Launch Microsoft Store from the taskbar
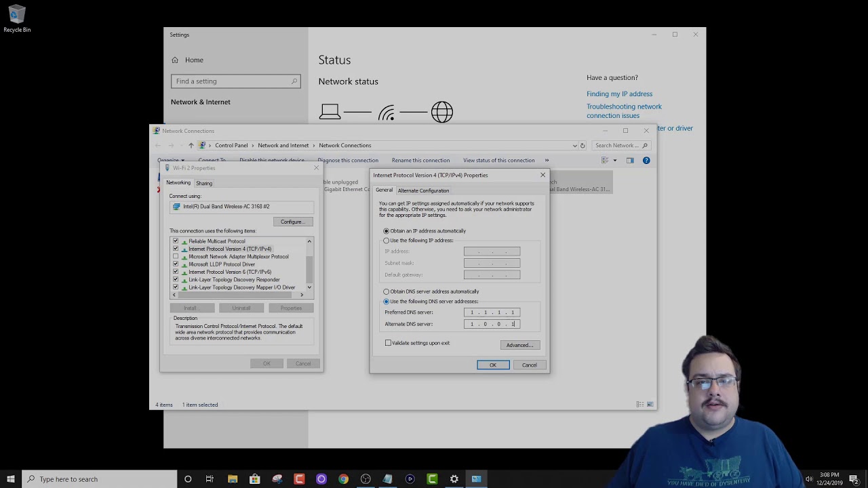The image size is (868, 488). click(254, 479)
